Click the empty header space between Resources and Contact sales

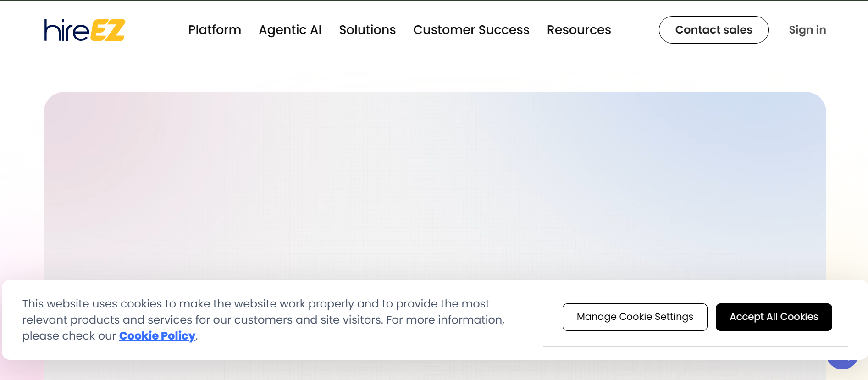coord(635,30)
